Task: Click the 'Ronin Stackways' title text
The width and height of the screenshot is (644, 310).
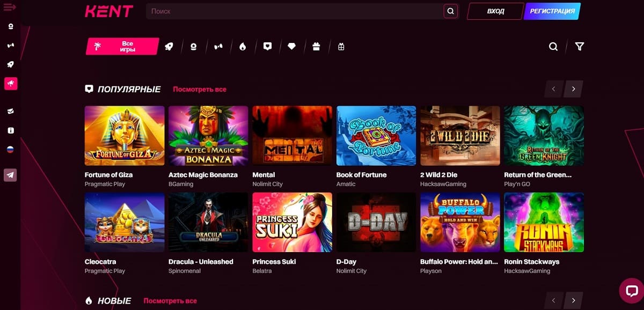Action: tap(532, 262)
